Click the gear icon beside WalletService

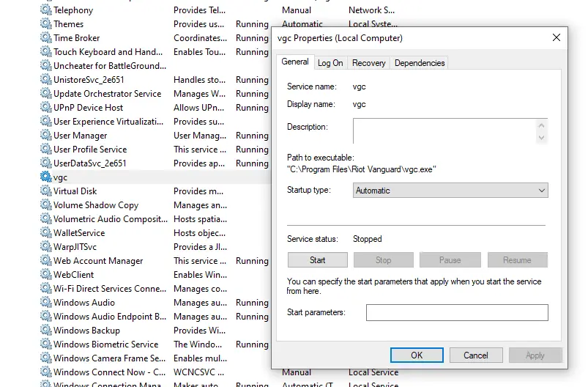[x=45, y=233]
